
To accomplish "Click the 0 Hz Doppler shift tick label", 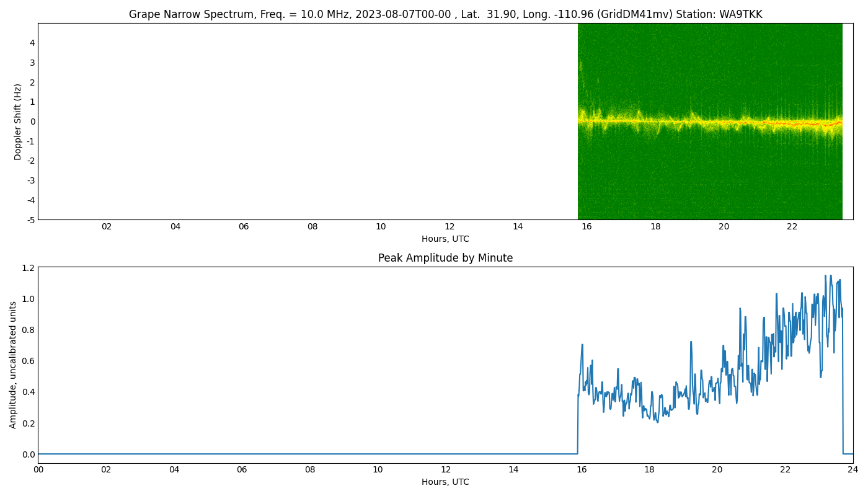I will coord(32,122).
